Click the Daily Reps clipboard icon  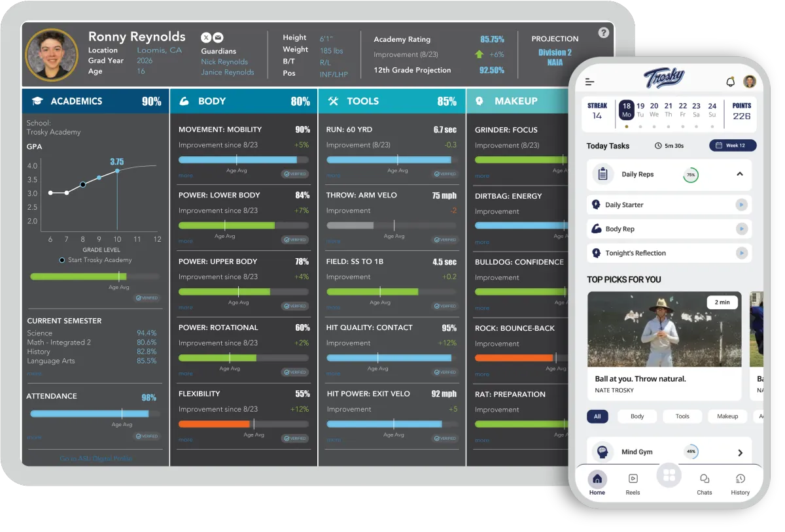[603, 175]
